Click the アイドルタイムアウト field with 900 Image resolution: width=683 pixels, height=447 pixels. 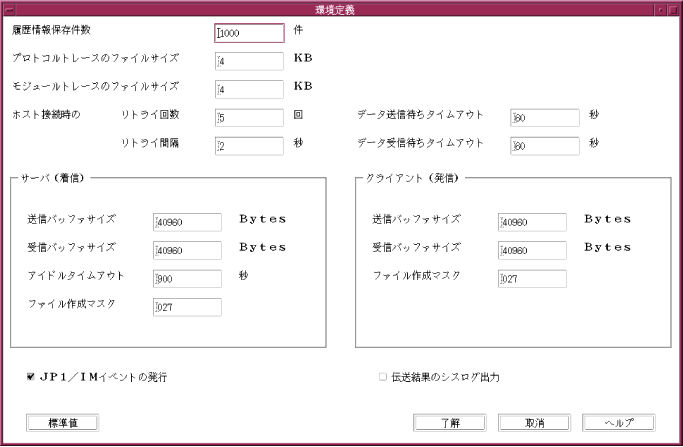[187, 279]
